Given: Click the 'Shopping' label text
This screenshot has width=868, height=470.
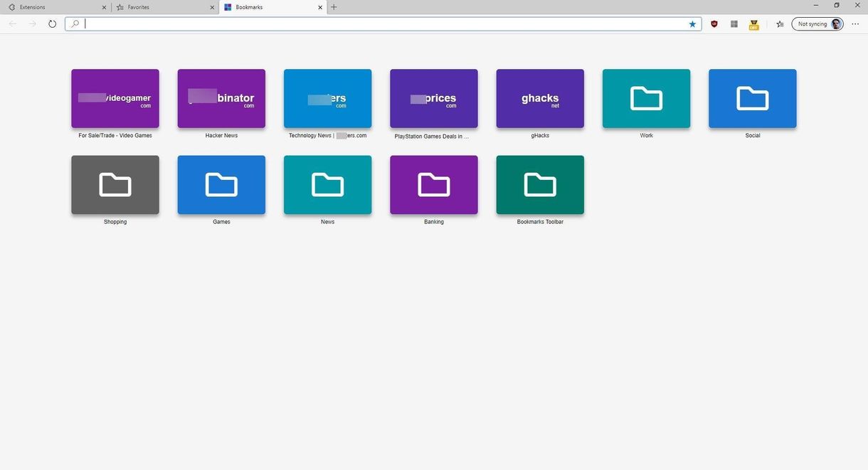Looking at the screenshot, I should pyautogui.click(x=115, y=222).
